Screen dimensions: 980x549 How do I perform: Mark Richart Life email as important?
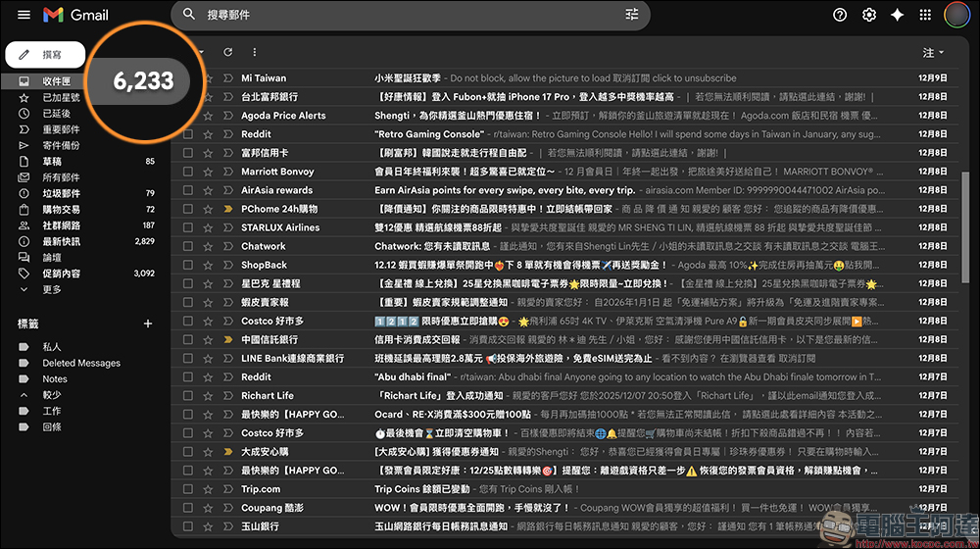[228, 396]
